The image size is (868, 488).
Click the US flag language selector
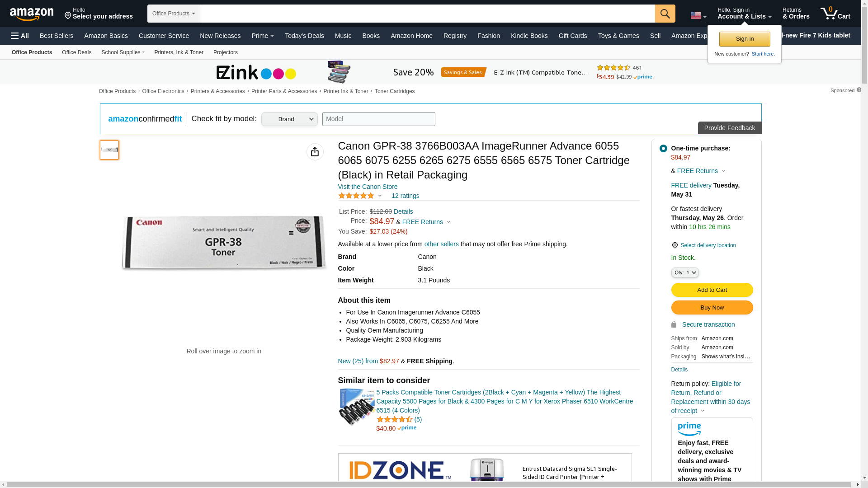tap(698, 15)
